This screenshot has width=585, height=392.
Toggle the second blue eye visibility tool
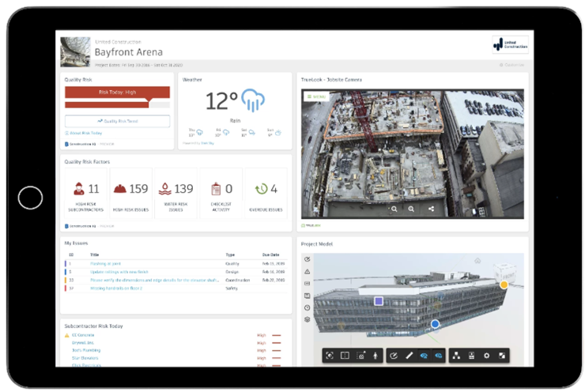click(x=439, y=356)
